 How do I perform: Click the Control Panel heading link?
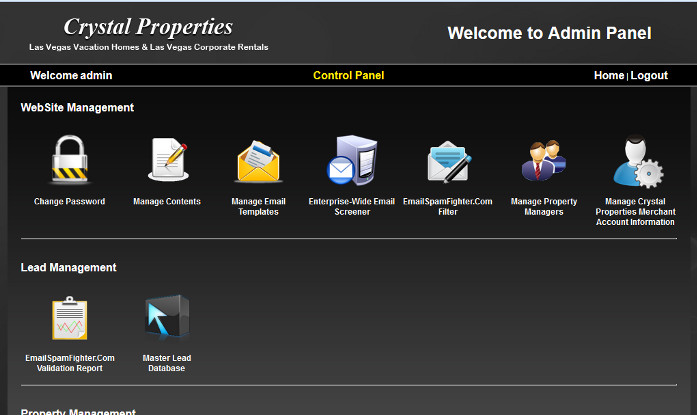pos(348,75)
